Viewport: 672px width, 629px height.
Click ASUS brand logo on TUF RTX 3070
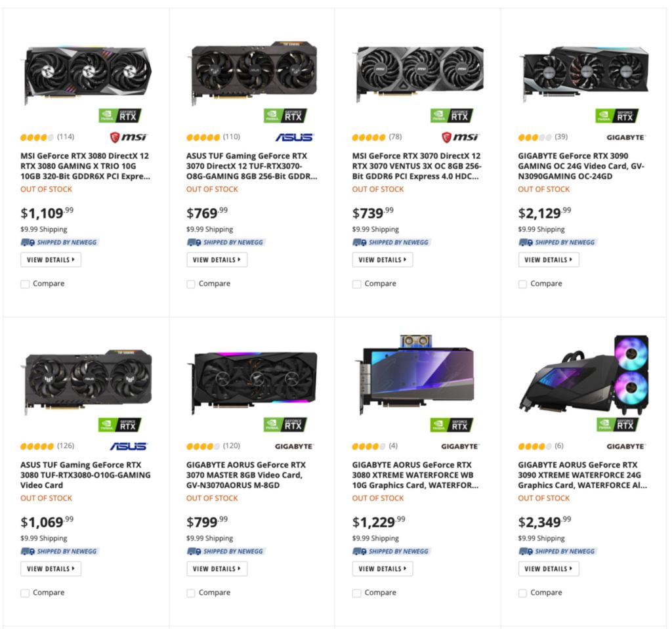[294, 137]
